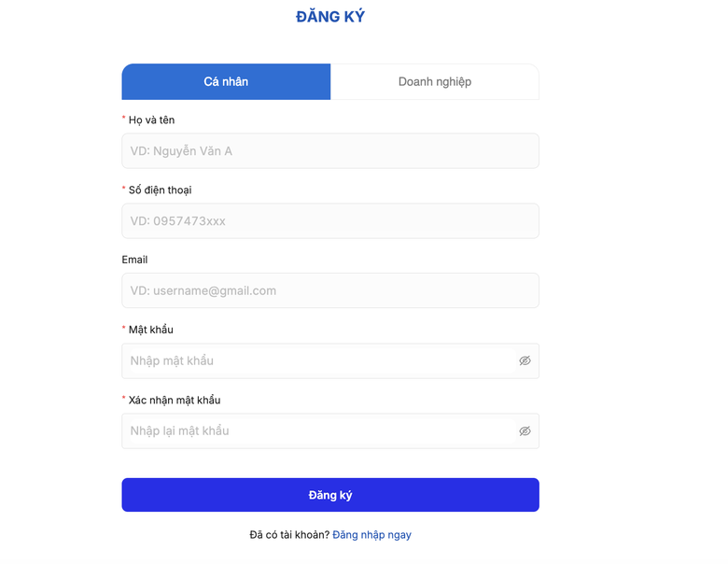Focus the Họ và tên input field
This screenshot has height=564, width=728.
coord(330,151)
